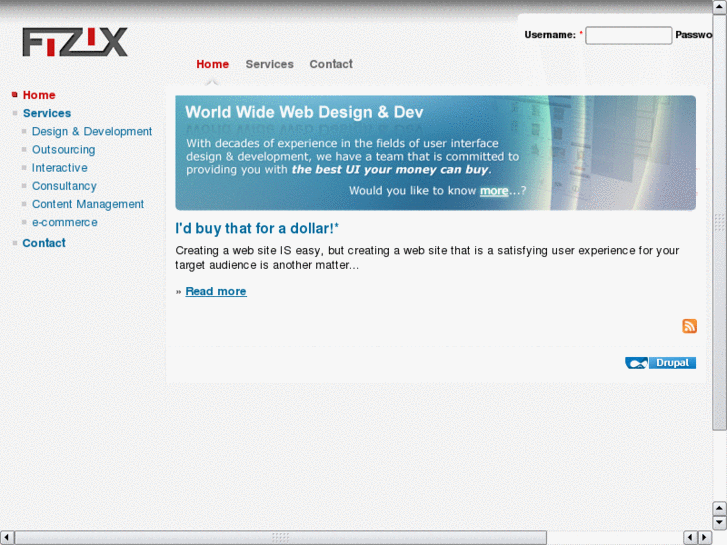Open the Outsourcing sidebar link
This screenshot has width=727, height=545.
[64, 150]
